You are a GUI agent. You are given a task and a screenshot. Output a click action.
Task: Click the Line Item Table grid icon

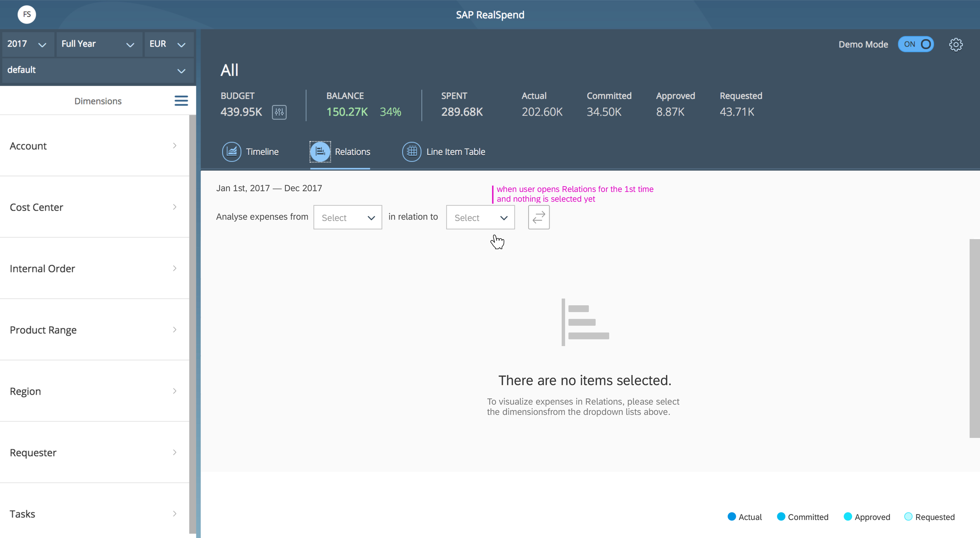412,152
